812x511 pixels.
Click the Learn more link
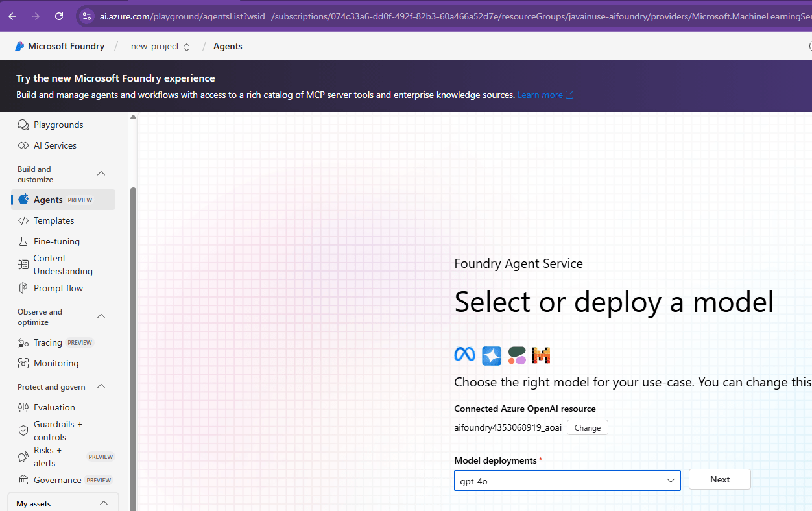click(x=540, y=94)
